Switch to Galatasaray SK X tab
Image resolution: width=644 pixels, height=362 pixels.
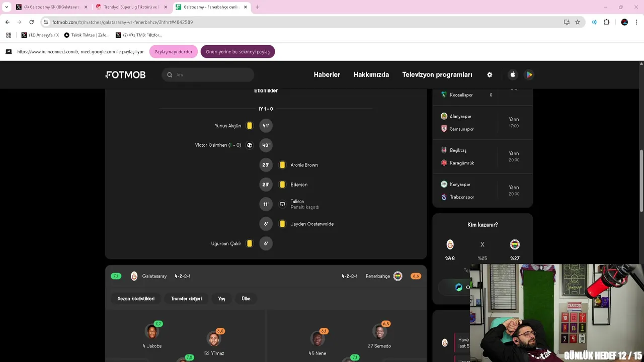click(51, 7)
